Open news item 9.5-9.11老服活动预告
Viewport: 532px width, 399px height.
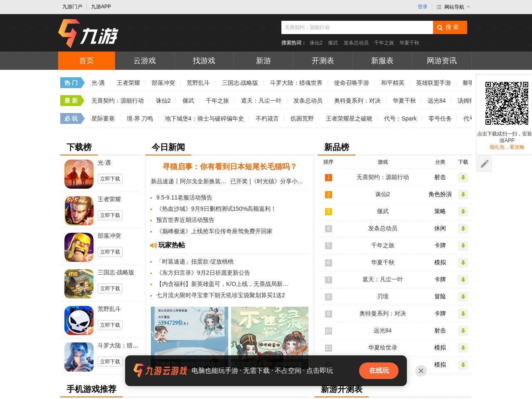[x=184, y=198]
